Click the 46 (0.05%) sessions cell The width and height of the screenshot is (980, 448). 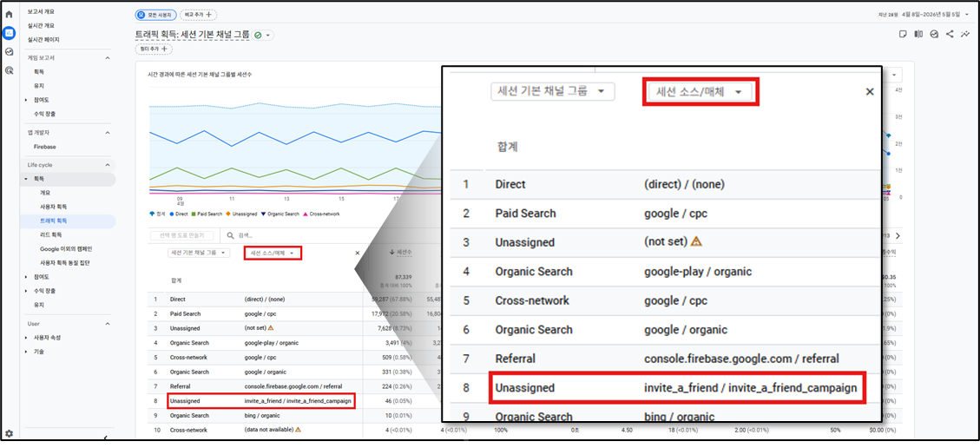tap(400, 401)
